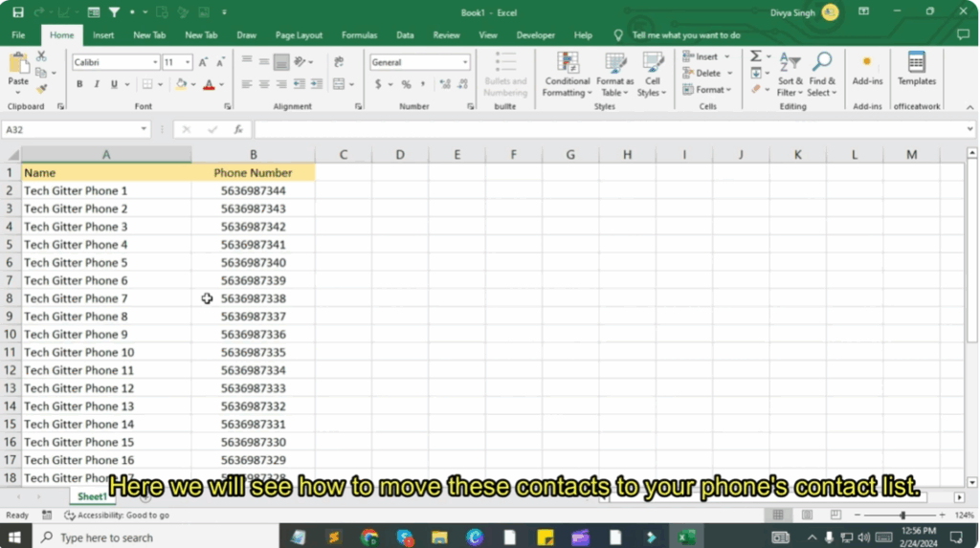980x548 pixels.
Task: Apply Accounting dollar number format
Action: 378,84
